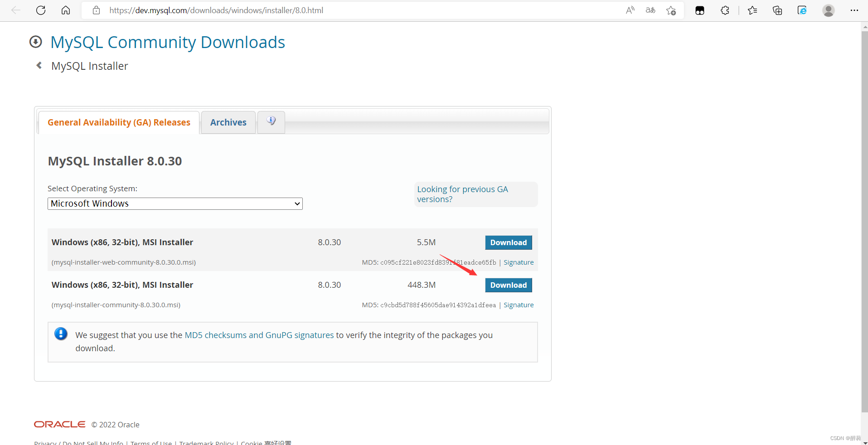Click the 5.5M size value

tap(426, 242)
